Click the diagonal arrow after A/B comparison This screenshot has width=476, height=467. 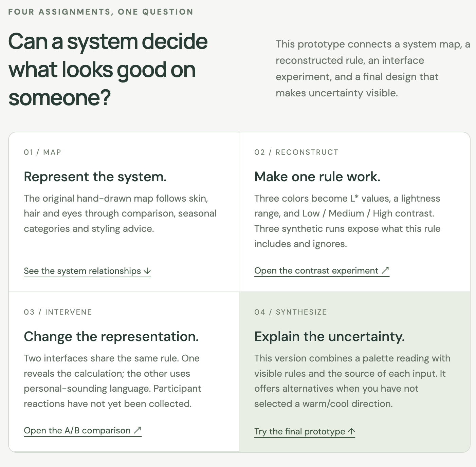click(x=137, y=430)
